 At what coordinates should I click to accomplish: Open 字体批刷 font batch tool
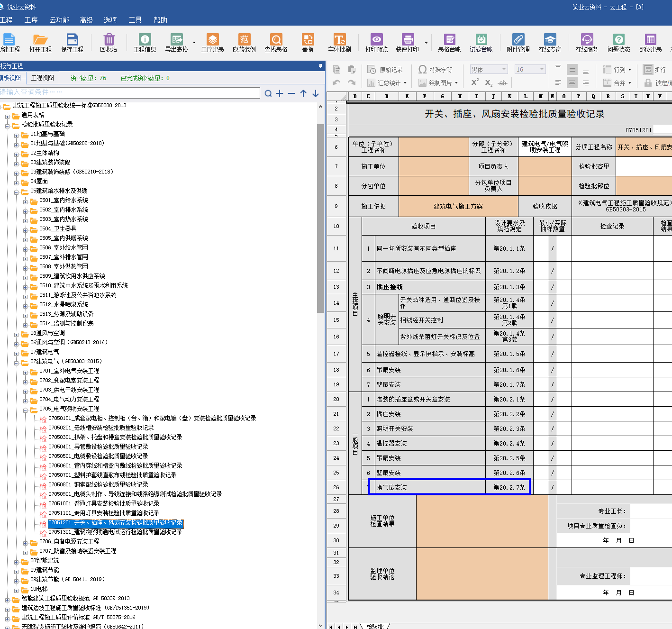[339, 43]
